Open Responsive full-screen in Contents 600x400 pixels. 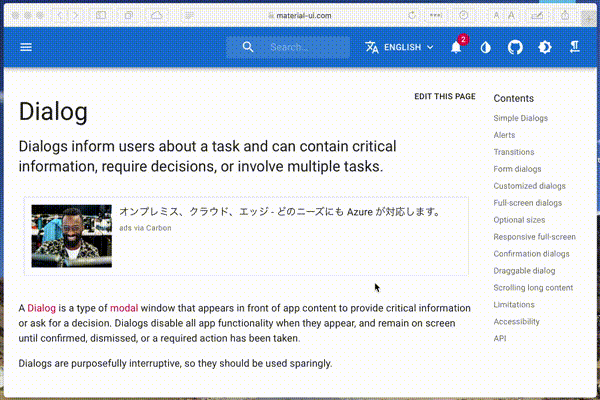pos(534,237)
